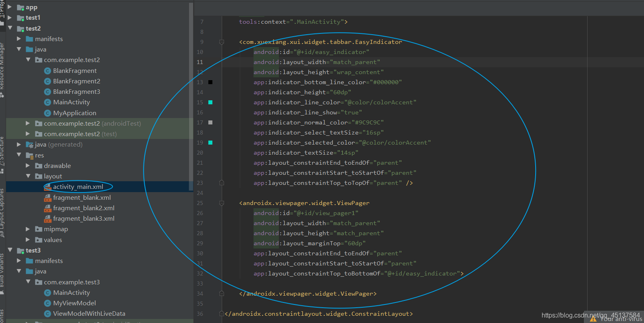
Task: Click fold end marker on line 23
Action: [222, 183]
